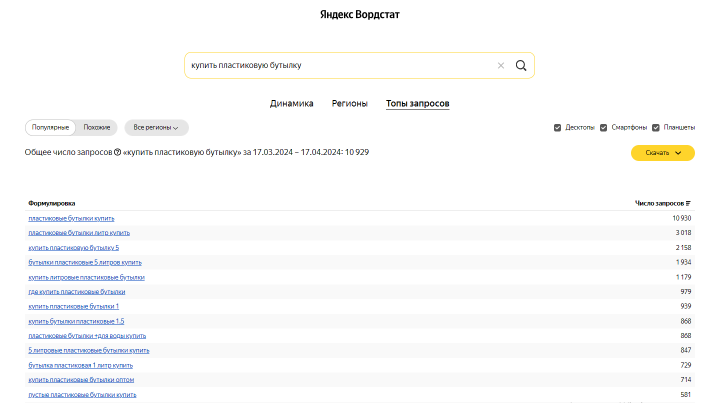Click the count value 3 018
The width and height of the screenshot is (721, 403).
[x=683, y=233]
